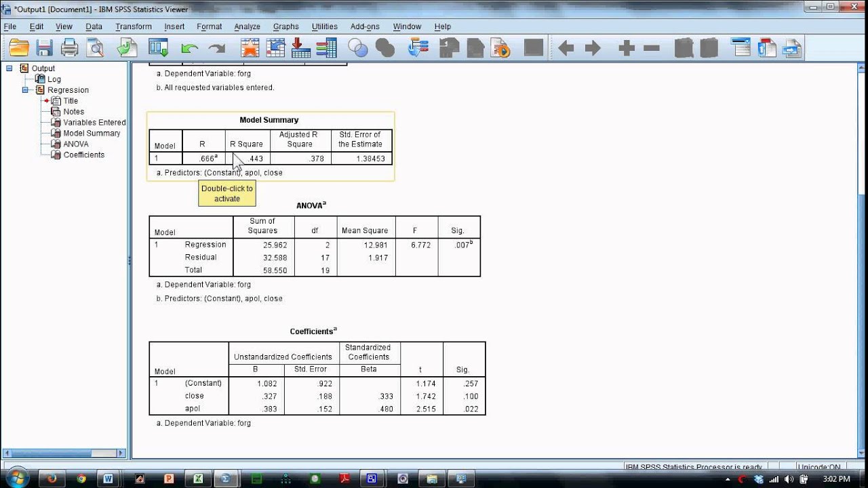The height and width of the screenshot is (488, 868).
Task: Open Excel from the taskbar
Action: pyautogui.click(x=197, y=479)
